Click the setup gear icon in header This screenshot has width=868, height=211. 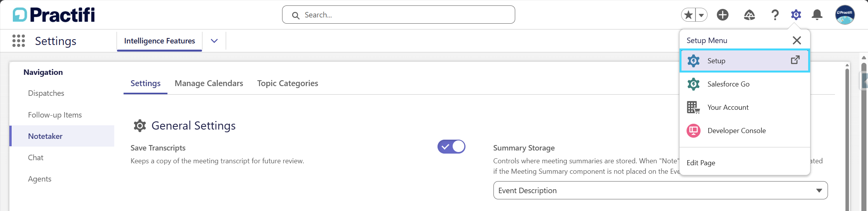coord(796,15)
